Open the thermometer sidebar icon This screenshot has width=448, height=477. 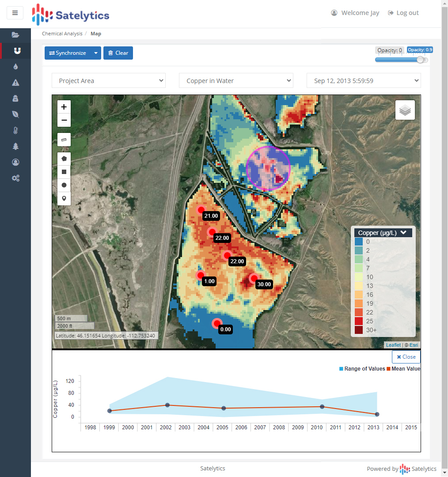(15, 130)
